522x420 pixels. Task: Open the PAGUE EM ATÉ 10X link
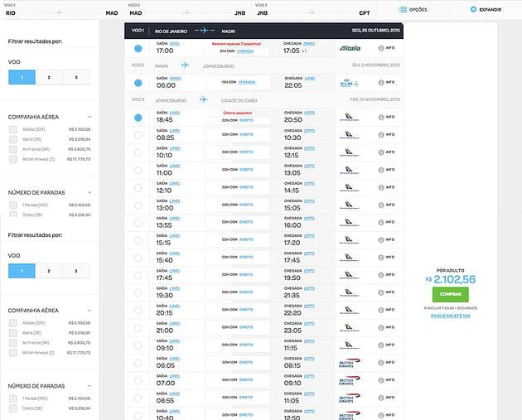(450, 316)
